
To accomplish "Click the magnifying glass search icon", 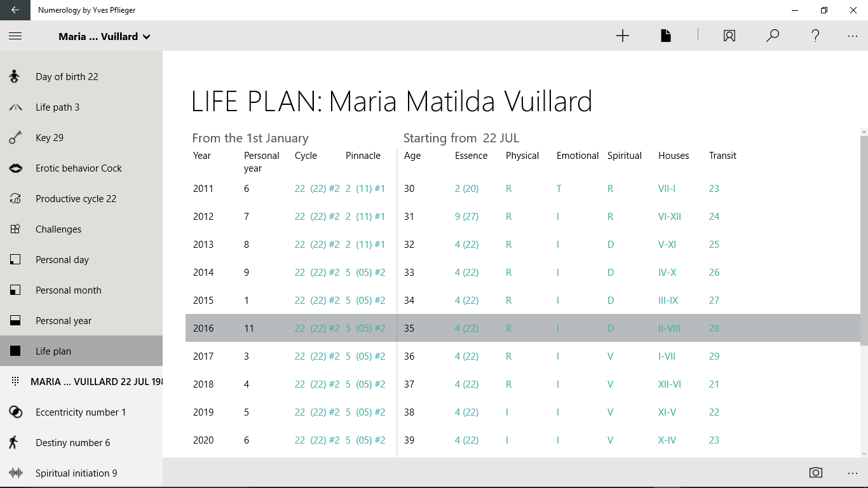I will click(x=773, y=36).
